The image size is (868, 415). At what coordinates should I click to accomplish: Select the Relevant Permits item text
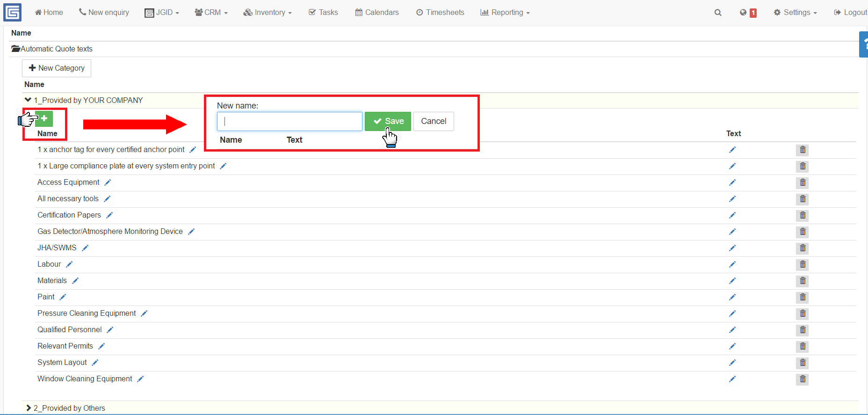click(x=65, y=346)
